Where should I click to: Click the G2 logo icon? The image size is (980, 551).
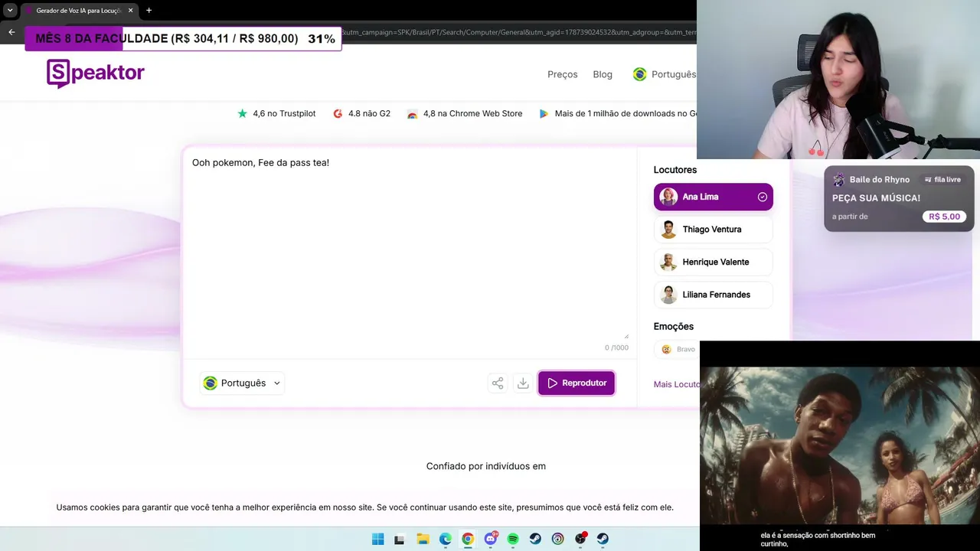point(338,113)
